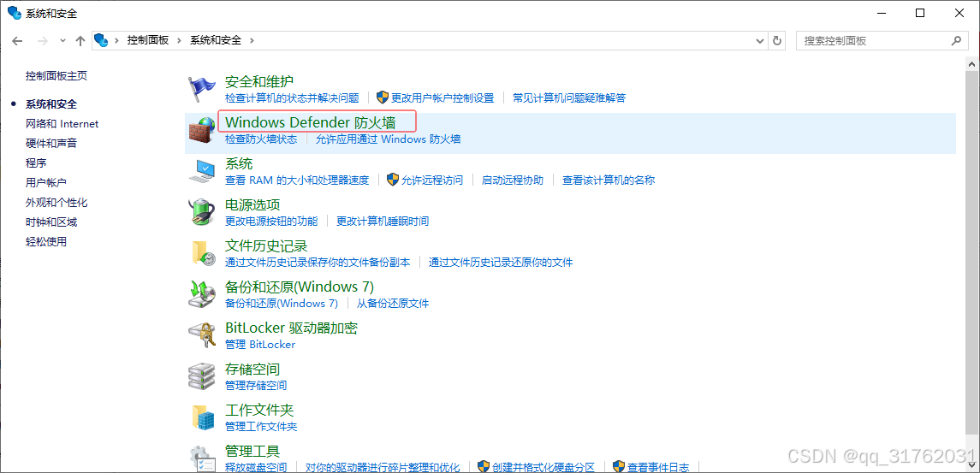Open the 系统 heading link
980x473 pixels.
(x=239, y=163)
